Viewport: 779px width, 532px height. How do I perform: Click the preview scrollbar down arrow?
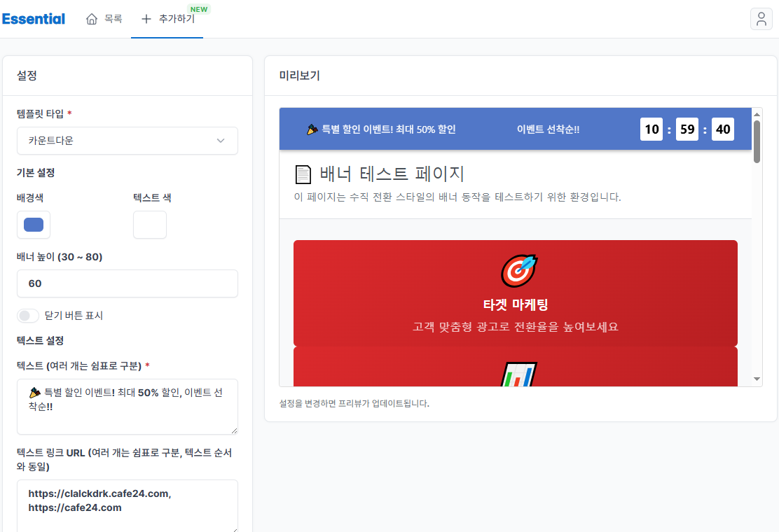coord(757,379)
